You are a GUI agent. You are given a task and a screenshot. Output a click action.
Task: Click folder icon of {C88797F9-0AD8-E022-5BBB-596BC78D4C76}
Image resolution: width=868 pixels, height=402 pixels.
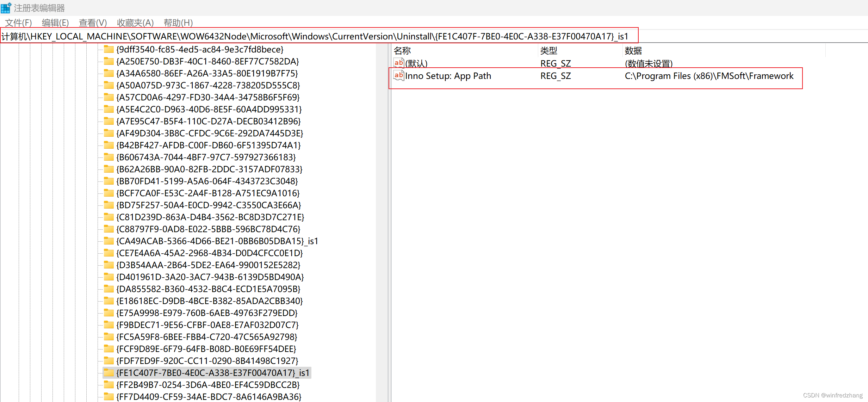pos(109,229)
